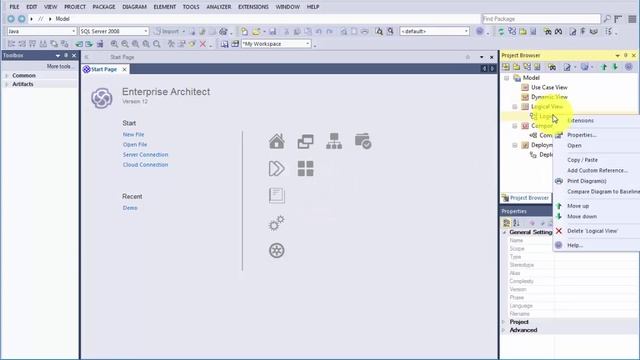640x360 pixels.
Task: Collapse the Model root node
Action: click(x=507, y=78)
